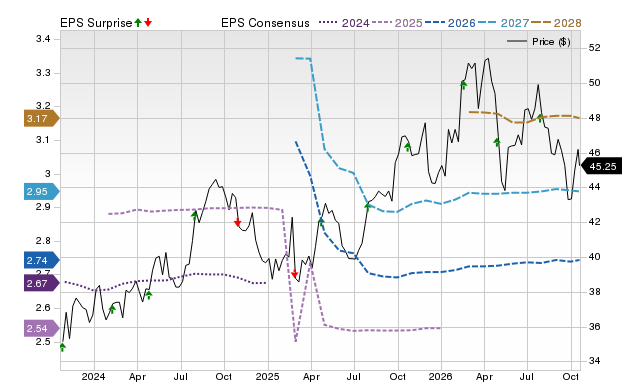Click the green surprise arrow after April 2025

click(321, 222)
